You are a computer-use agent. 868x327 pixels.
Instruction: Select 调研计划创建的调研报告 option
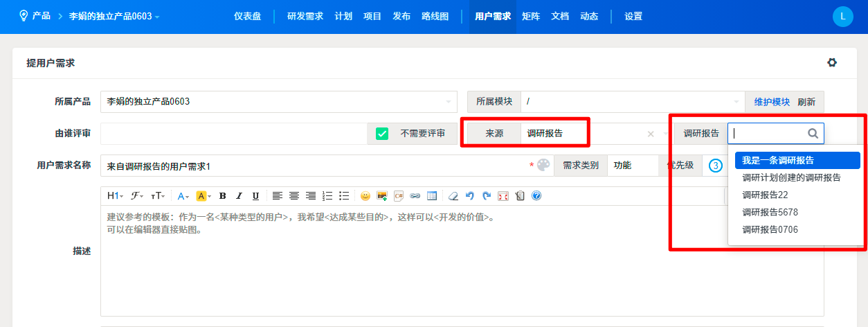point(797,177)
